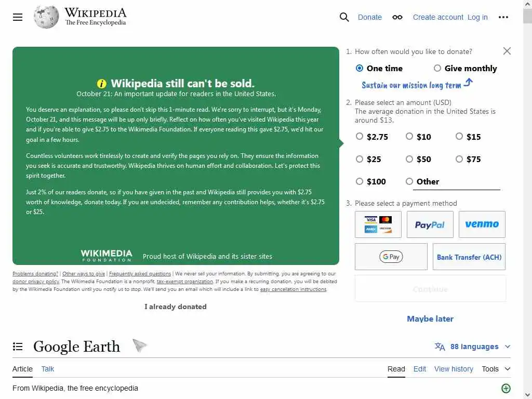Open the Tools dropdown menu

[496, 369]
